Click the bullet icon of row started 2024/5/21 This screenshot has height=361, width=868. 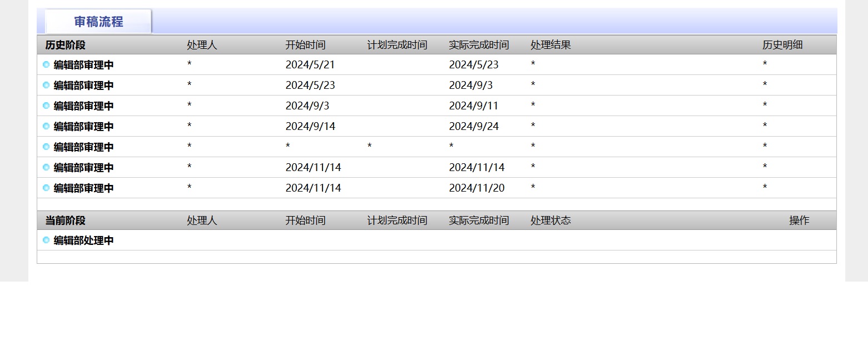46,64
